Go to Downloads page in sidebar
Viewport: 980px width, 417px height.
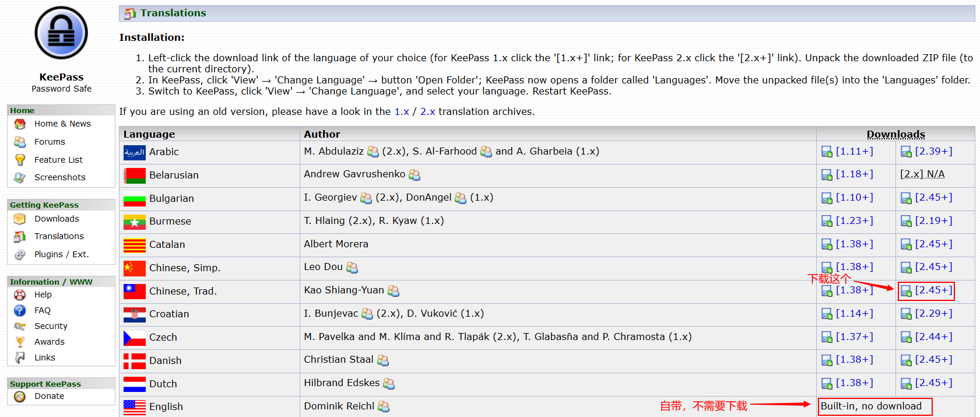pyautogui.click(x=57, y=219)
